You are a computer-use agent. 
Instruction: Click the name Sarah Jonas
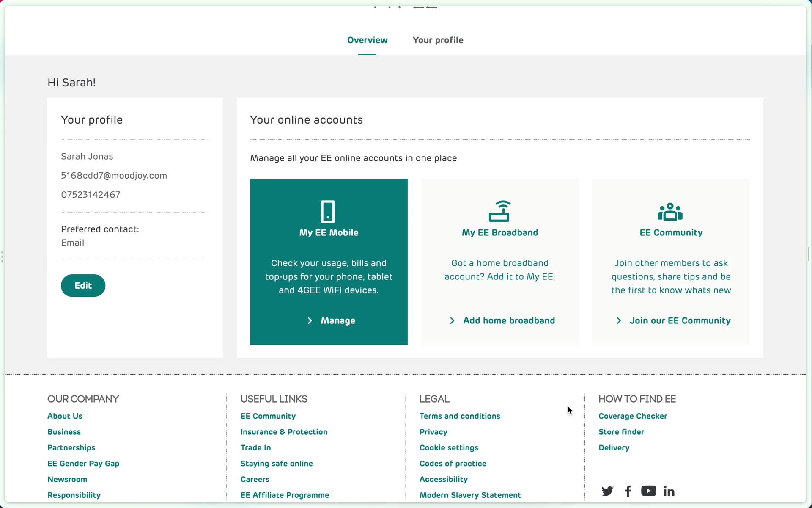(87, 157)
